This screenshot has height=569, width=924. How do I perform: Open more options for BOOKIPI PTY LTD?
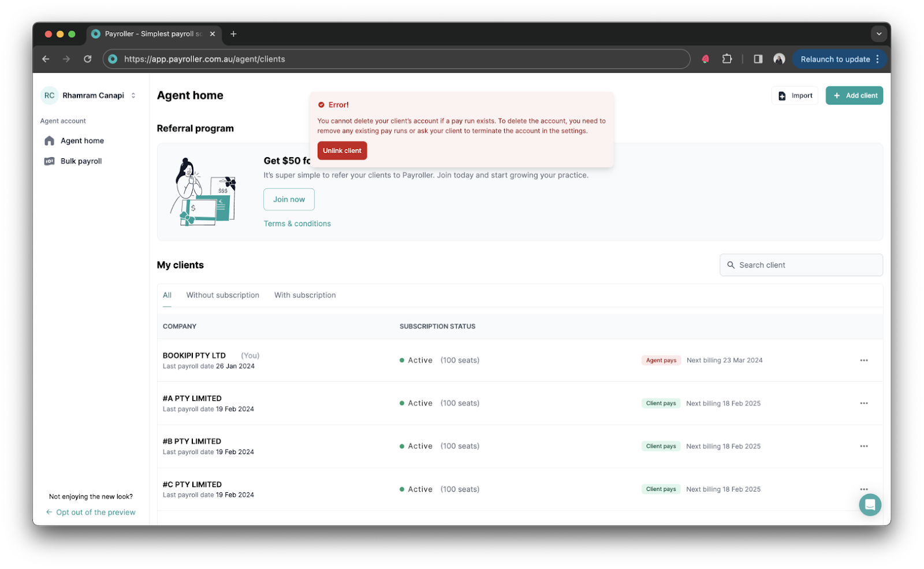864,360
